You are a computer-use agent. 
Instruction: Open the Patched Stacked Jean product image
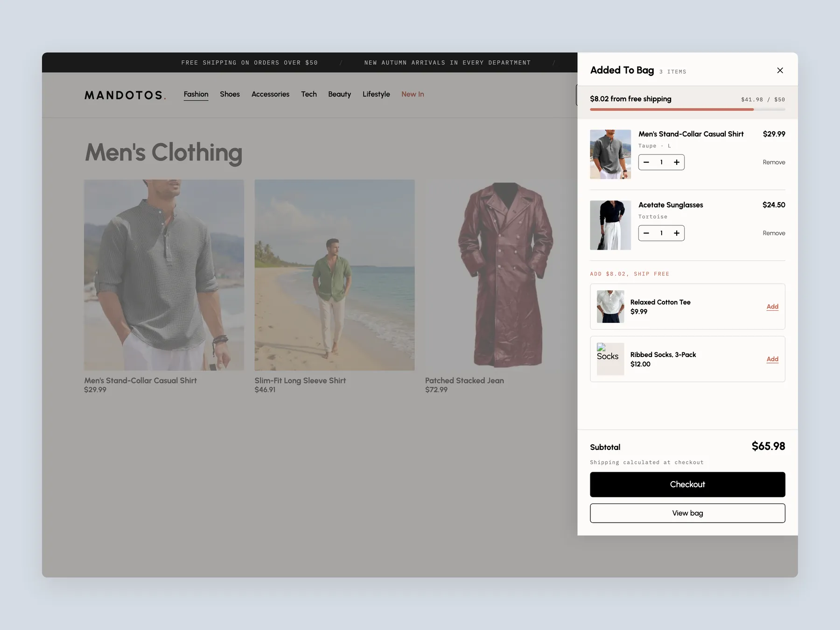tap(501, 275)
